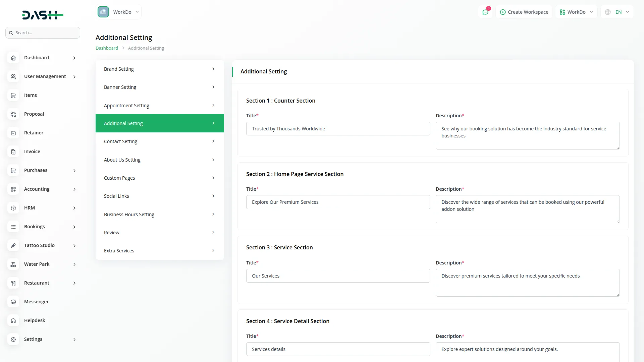Expand the Bookings menu chevron

tap(74, 227)
